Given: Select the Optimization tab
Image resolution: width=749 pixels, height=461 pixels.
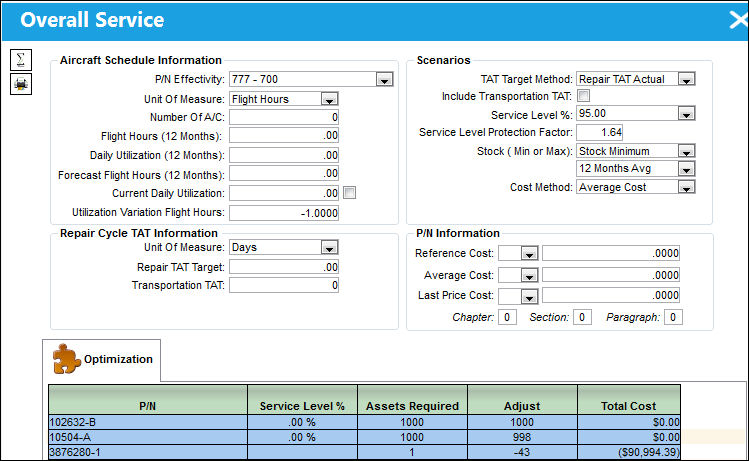Looking at the screenshot, I should 102,360.
